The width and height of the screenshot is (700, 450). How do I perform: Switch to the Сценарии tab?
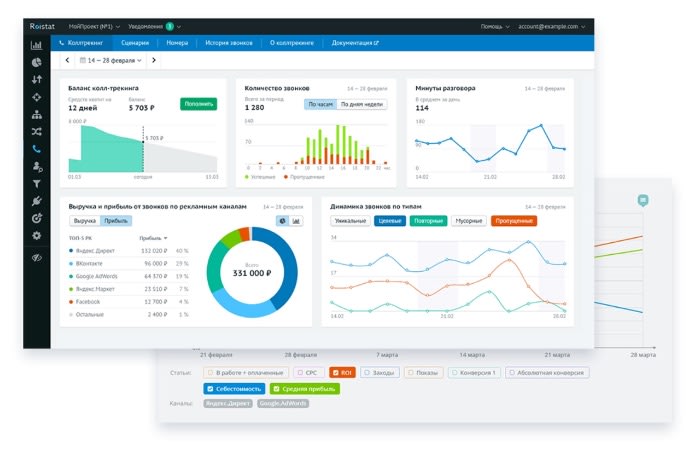point(134,43)
